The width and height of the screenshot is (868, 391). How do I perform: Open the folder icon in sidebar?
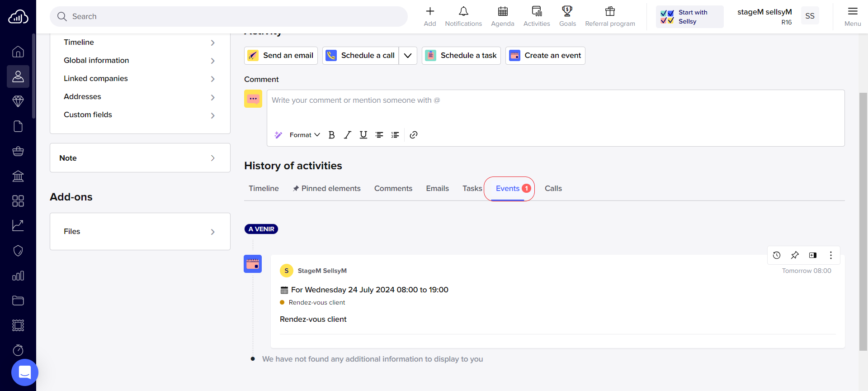pos(18,300)
